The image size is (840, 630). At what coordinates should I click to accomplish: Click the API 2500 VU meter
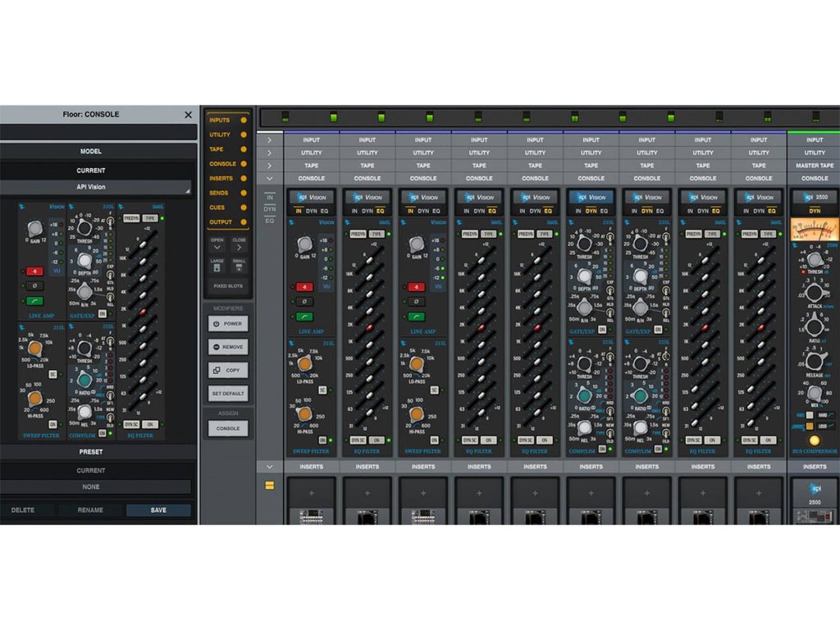(x=814, y=231)
